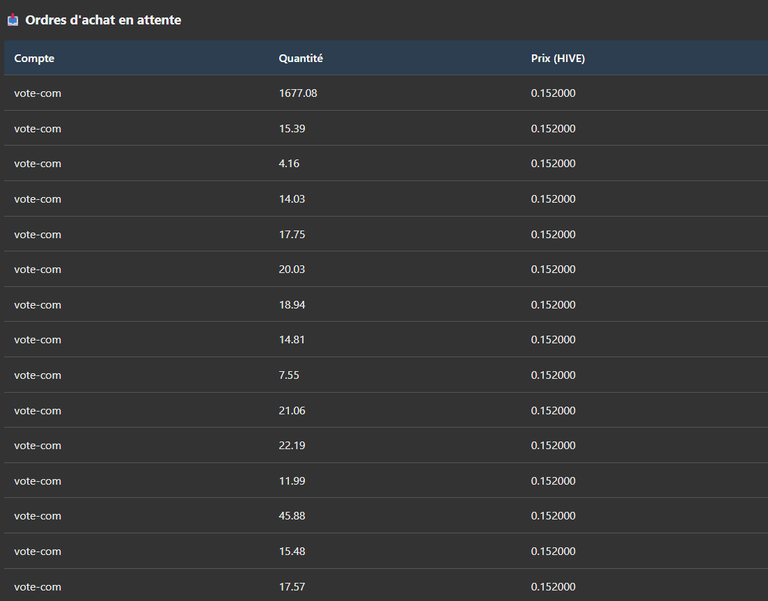
Task: Click the price in the 15.48 row
Action: pyautogui.click(x=553, y=551)
